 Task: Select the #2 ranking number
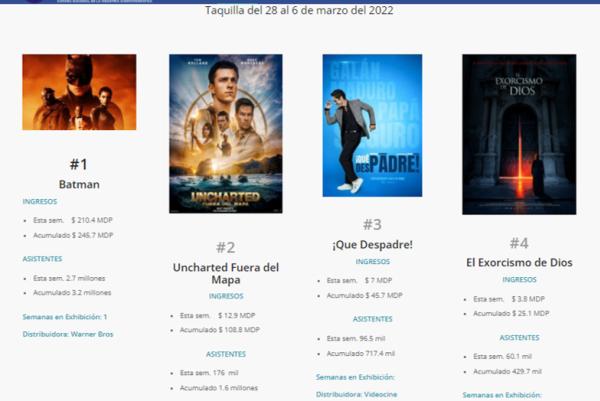[226, 248]
